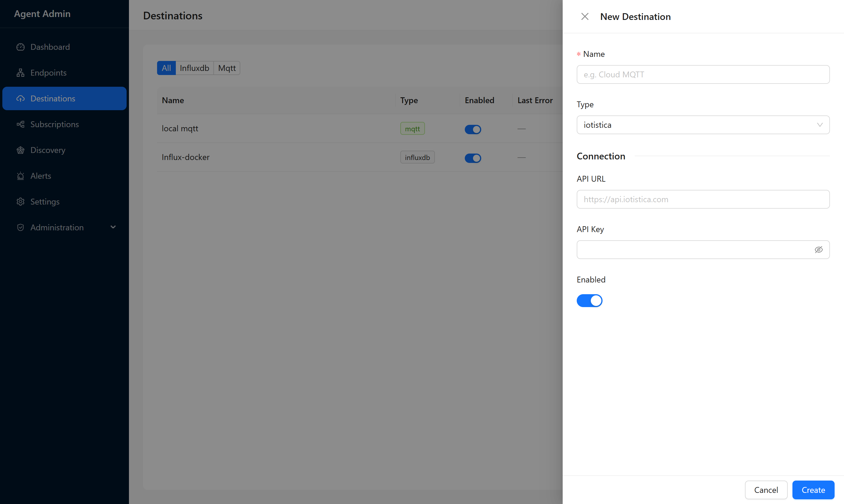Reveal the API Key with eye icon
The width and height of the screenshot is (844, 504).
(x=819, y=250)
